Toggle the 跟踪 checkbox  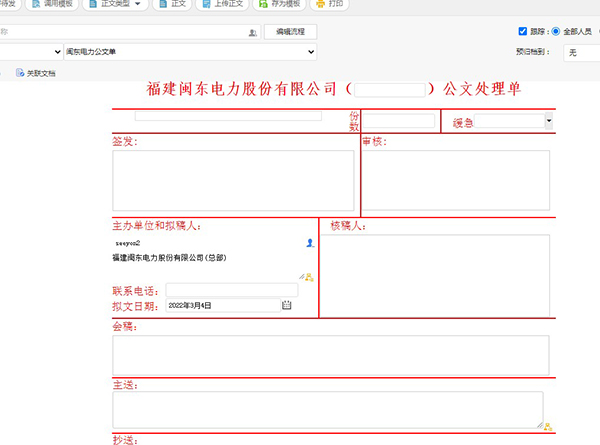tap(522, 31)
